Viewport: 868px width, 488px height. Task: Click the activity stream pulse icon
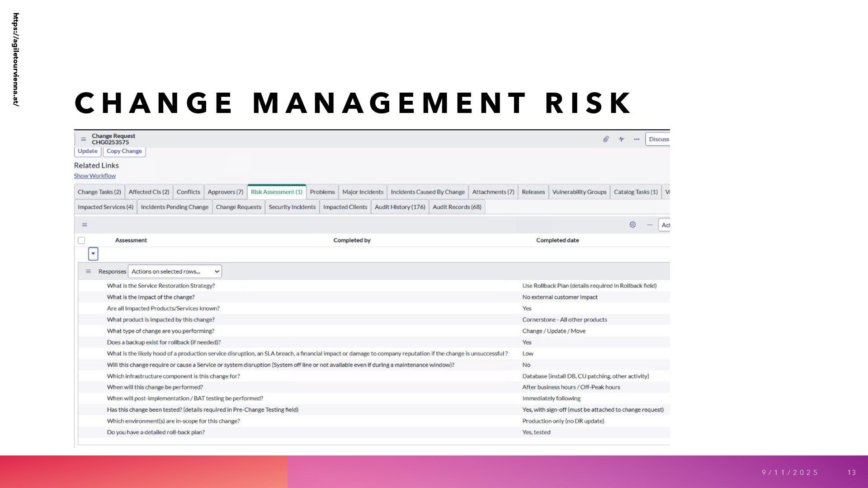[621, 139]
